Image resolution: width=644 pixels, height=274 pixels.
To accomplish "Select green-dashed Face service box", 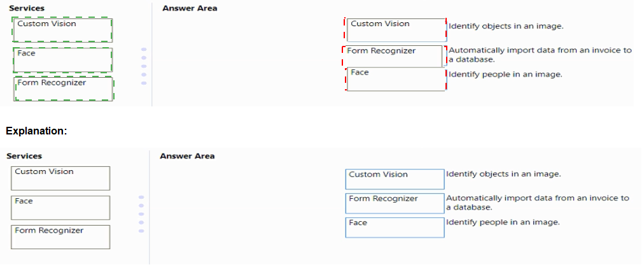I will pyautogui.click(x=62, y=59).
